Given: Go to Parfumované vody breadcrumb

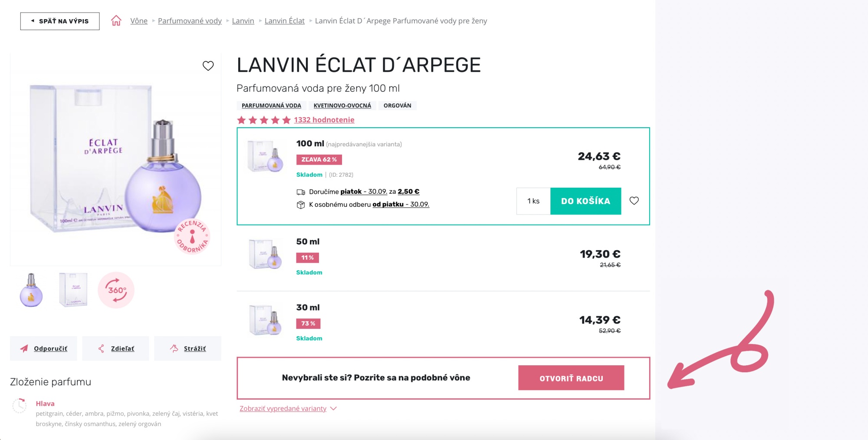Looking at the screenshot, I should 190,21.
